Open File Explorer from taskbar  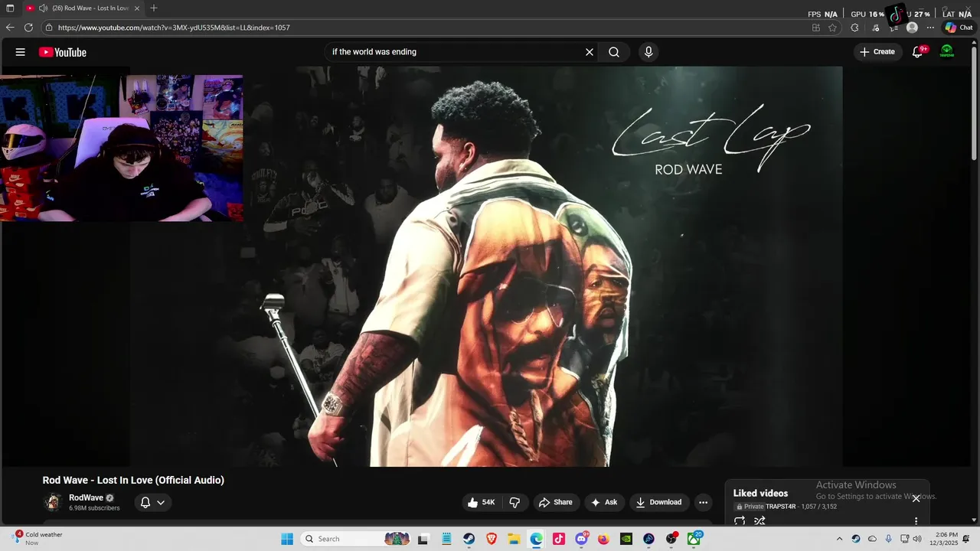point(514,539)
